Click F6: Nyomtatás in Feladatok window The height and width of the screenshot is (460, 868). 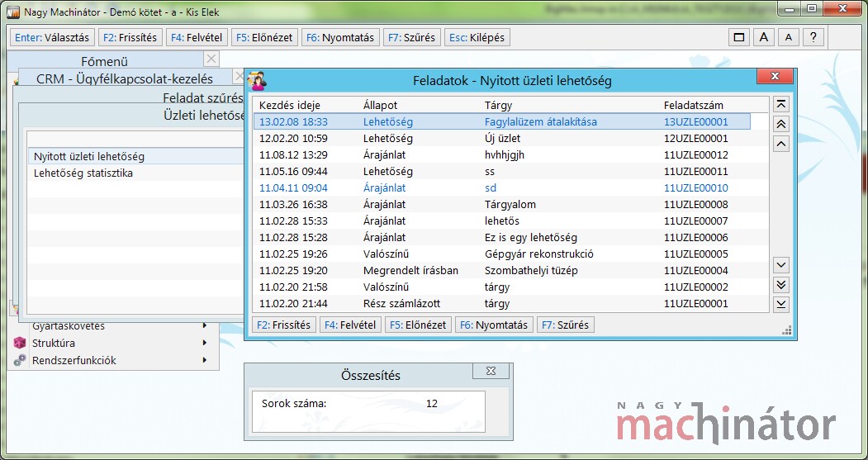click(494, 325)
